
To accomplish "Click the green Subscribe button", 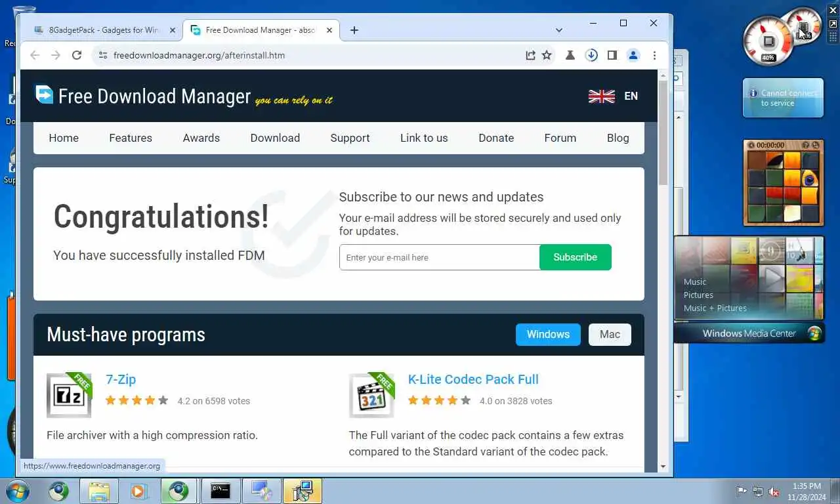I will click(576, 257).
